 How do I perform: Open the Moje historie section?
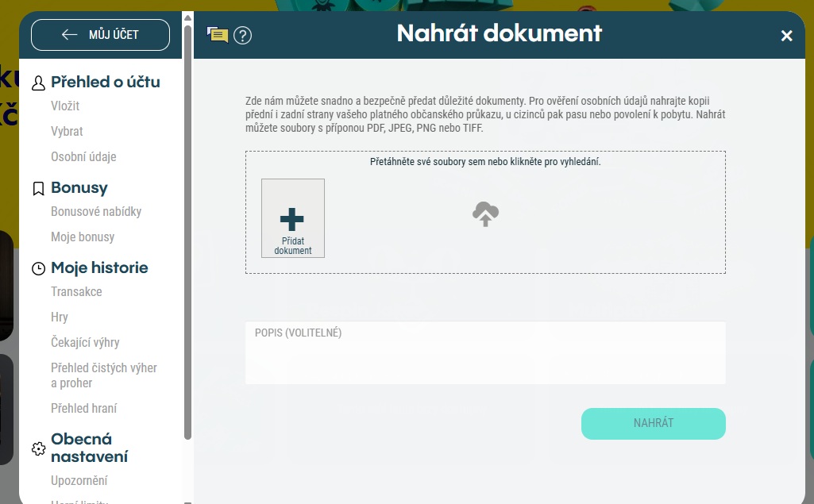pos(99,267)
